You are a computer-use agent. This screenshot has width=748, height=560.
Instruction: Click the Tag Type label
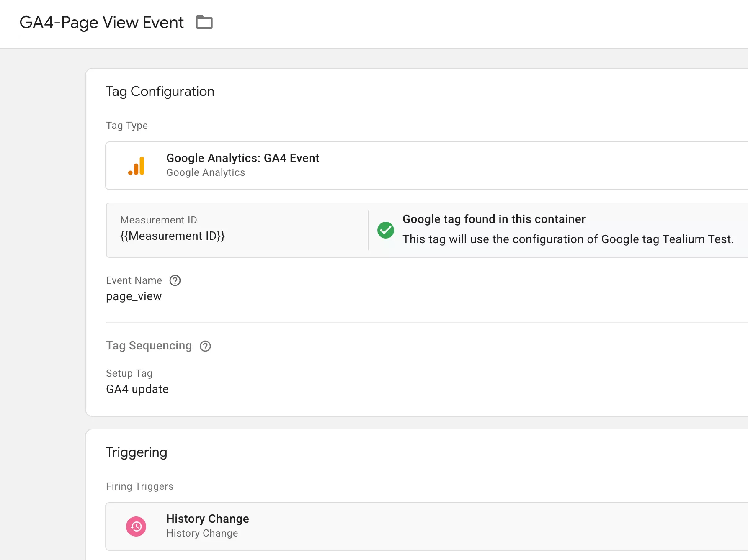pyautogui.click(x=127, y=126)
